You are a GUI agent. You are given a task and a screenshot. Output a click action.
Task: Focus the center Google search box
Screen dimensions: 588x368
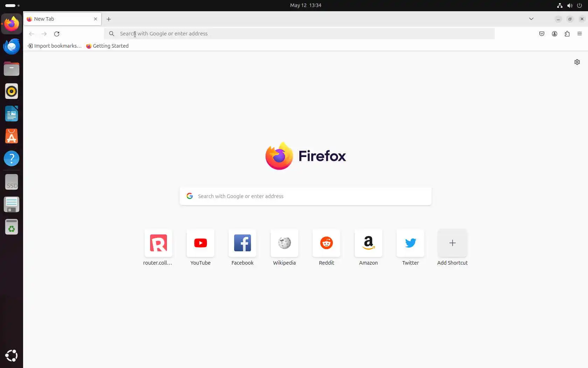point(306,196)
